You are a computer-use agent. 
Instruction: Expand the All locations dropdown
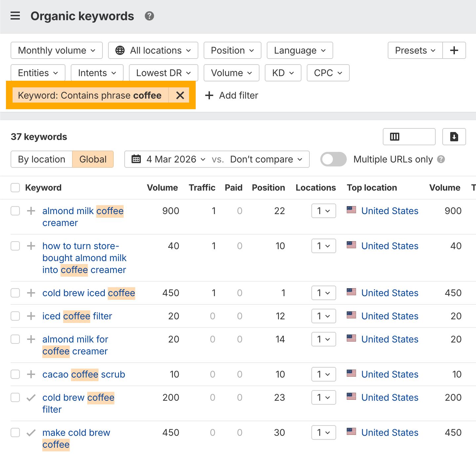coord(153,50)
